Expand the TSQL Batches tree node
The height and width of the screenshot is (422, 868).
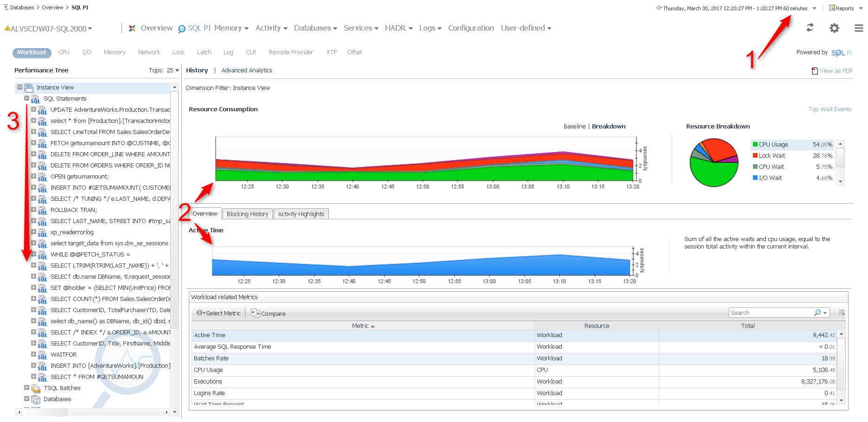click(26, 388)
